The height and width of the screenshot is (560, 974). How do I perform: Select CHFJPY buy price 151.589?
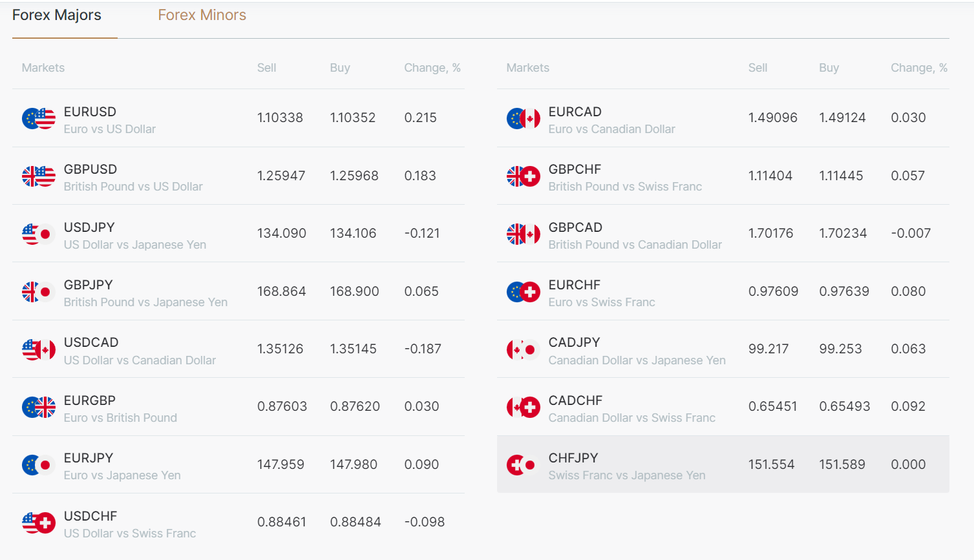pos(842,464)
